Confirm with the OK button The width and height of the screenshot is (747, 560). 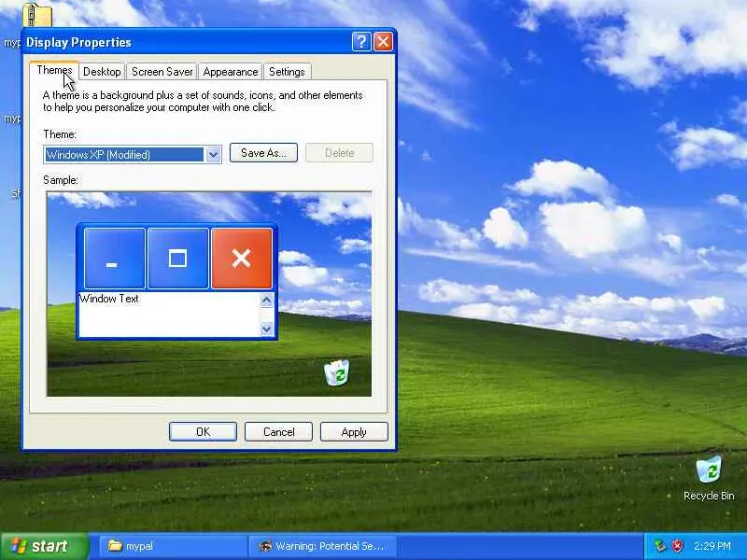point(203,432)
